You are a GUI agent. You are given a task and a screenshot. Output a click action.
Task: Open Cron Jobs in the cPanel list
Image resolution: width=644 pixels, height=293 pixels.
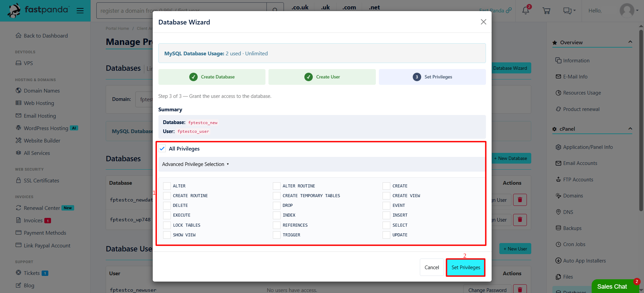pos(570,244)
